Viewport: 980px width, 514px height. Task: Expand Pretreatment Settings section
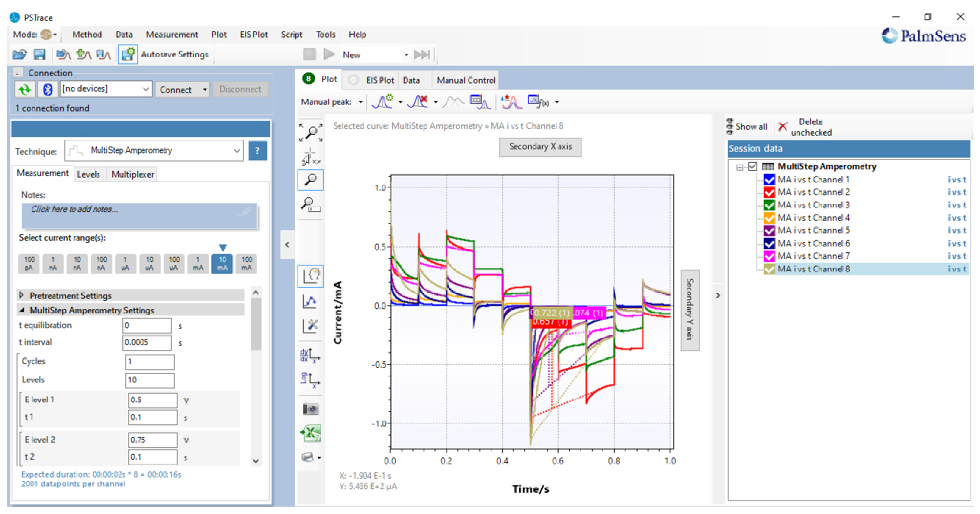coord(22,296)
